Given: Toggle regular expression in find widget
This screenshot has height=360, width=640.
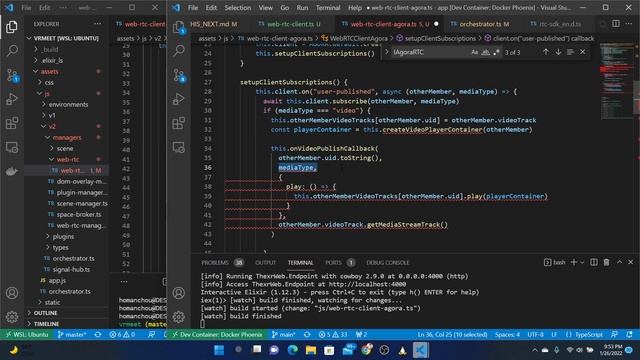Looking at the screenshot, I should point(496,52).
